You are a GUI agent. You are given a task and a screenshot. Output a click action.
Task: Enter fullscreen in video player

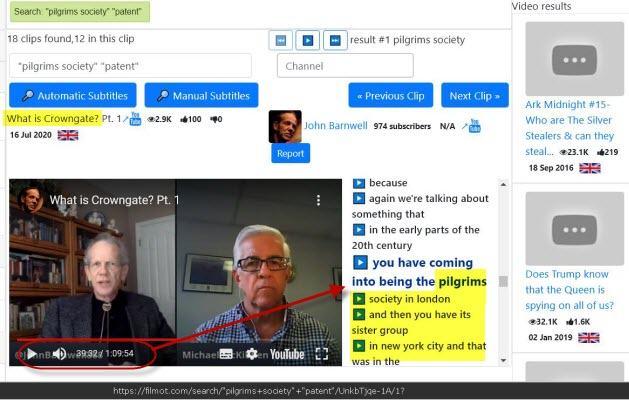(322, 353)
